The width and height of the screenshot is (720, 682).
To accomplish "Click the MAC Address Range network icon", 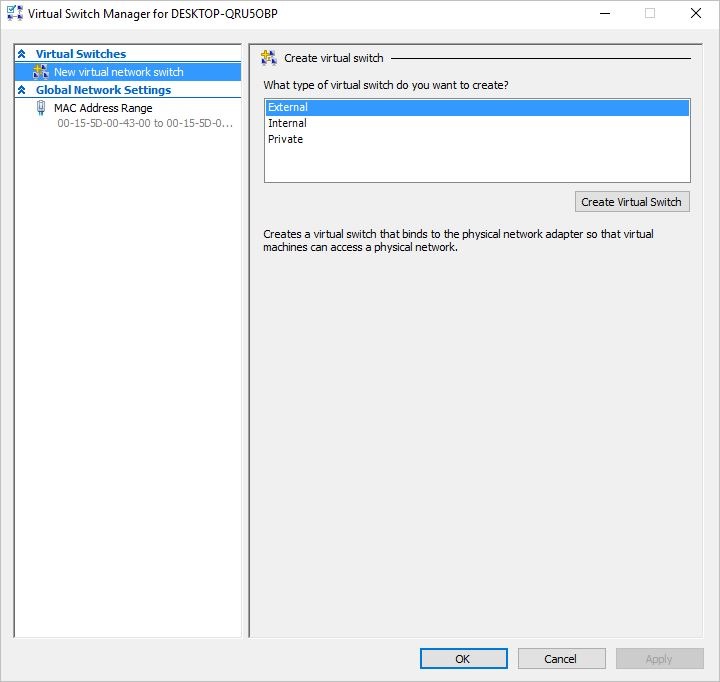I will click(41, 108).
